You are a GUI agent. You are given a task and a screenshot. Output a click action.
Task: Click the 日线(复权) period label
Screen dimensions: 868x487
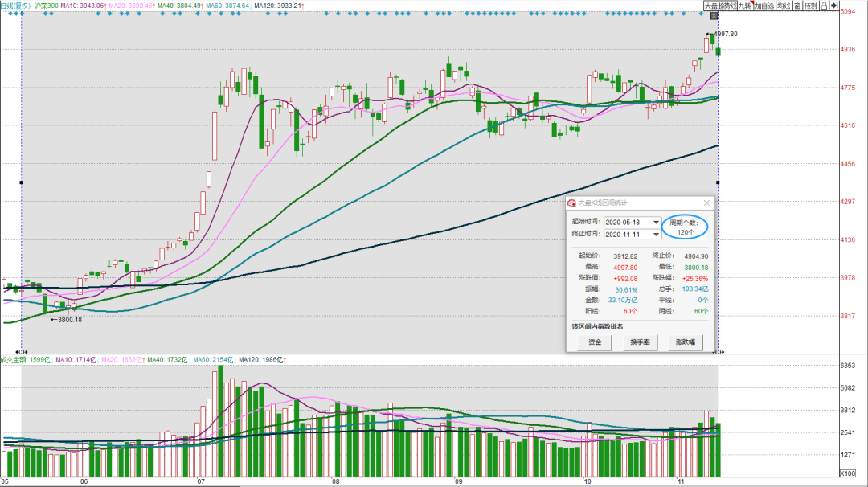click(x=15, y=6)
